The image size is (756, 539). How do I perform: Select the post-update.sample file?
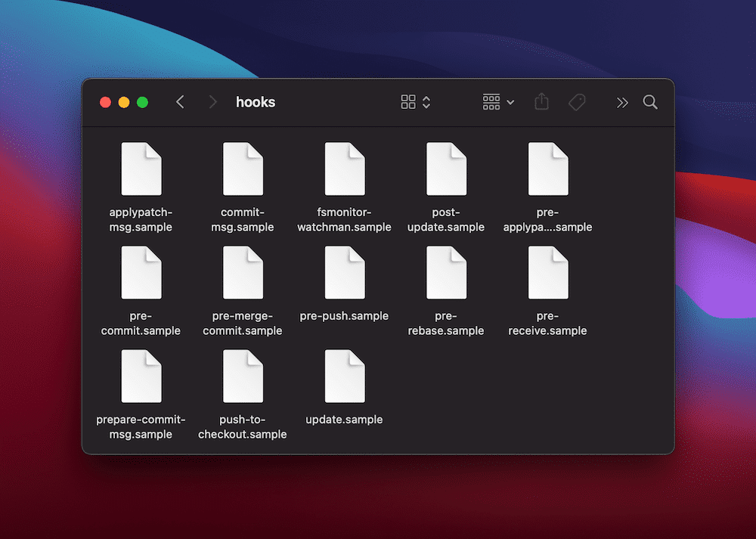pyautogui.click(x=446, y=169)
